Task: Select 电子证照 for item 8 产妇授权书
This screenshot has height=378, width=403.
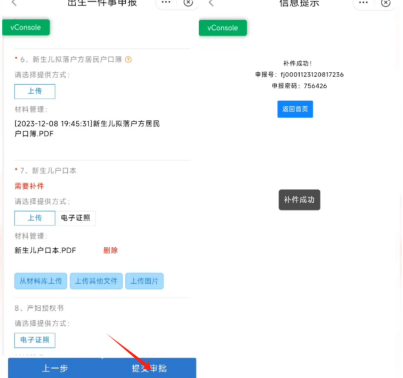Action: coord(35,340)
